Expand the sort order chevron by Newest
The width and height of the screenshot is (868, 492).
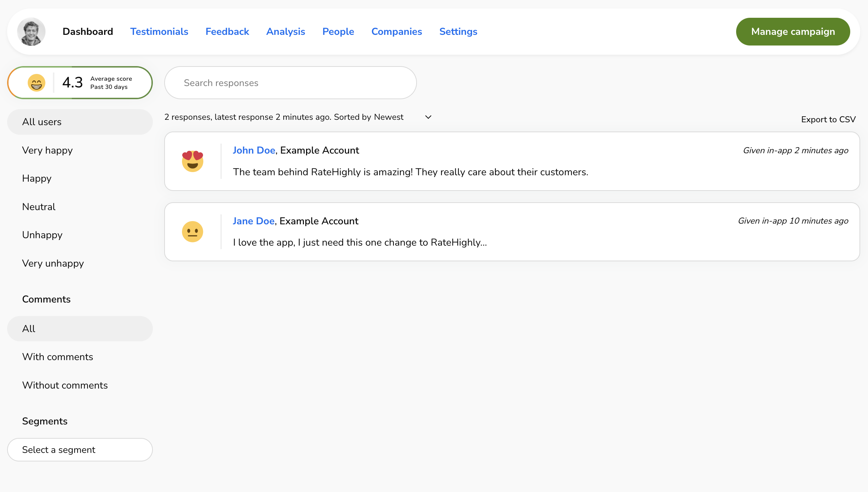tap(428, 117)
